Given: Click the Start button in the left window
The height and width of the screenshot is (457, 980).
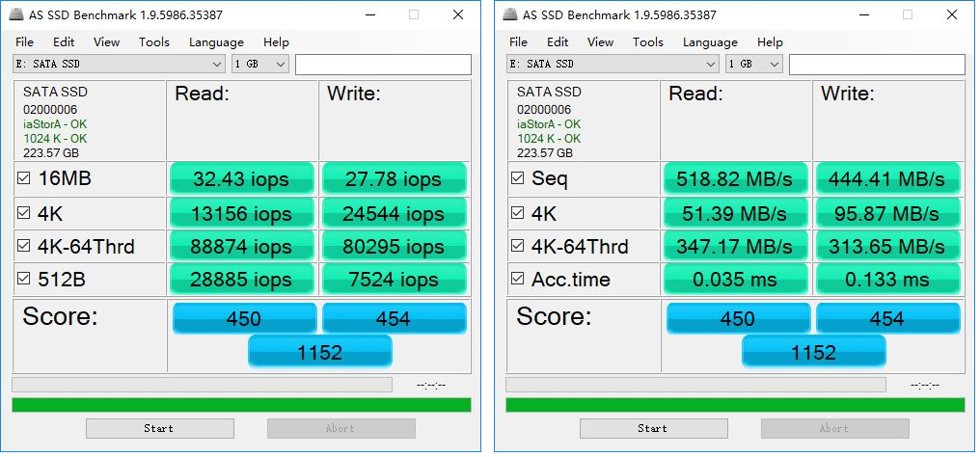Looking at the screenshot, I should 160,428.
